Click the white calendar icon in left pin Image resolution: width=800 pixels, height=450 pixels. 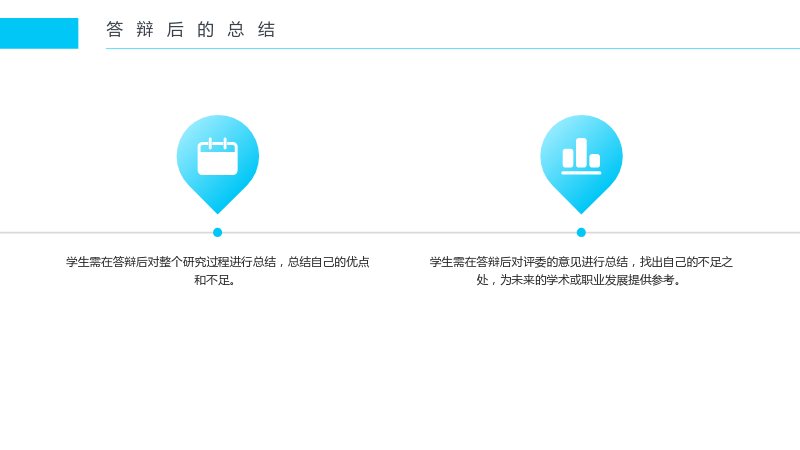218,156
